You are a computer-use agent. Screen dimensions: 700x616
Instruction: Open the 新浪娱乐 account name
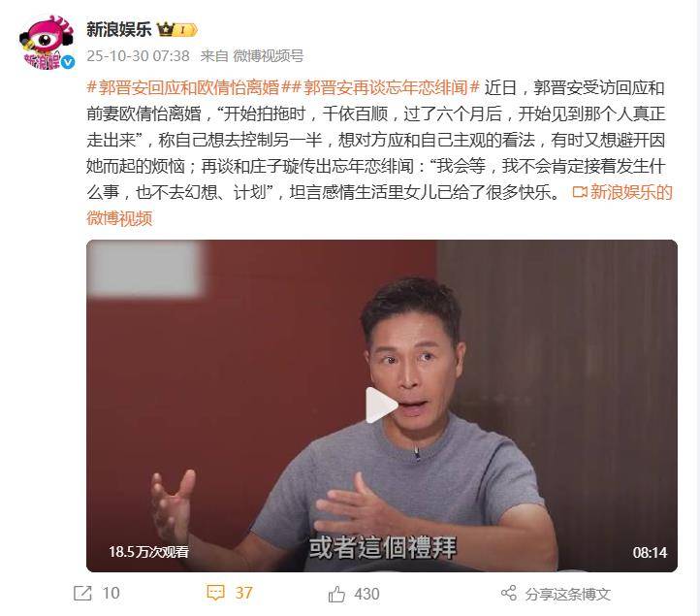[x=118, y=29]
